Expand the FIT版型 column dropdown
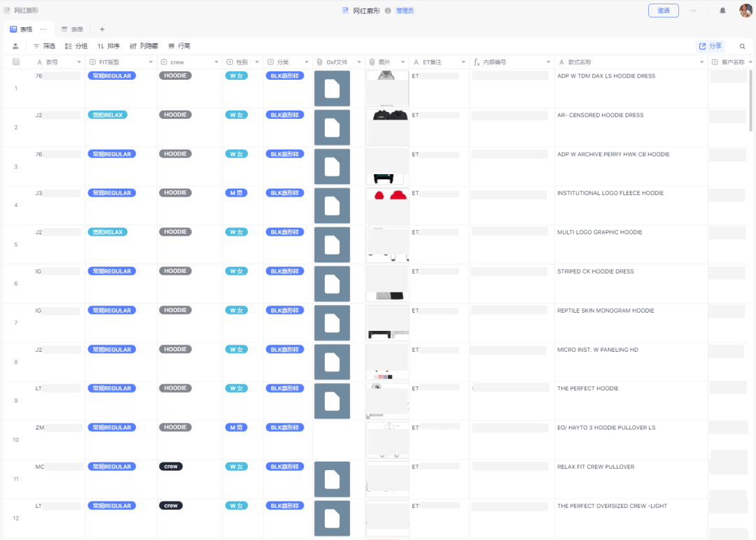Screen dimensions: 756x540 [x=151, y=62]
